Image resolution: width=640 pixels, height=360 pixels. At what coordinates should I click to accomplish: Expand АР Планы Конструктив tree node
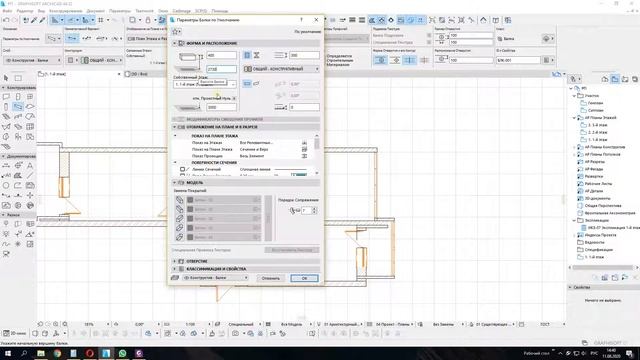(x=574, y=147)
